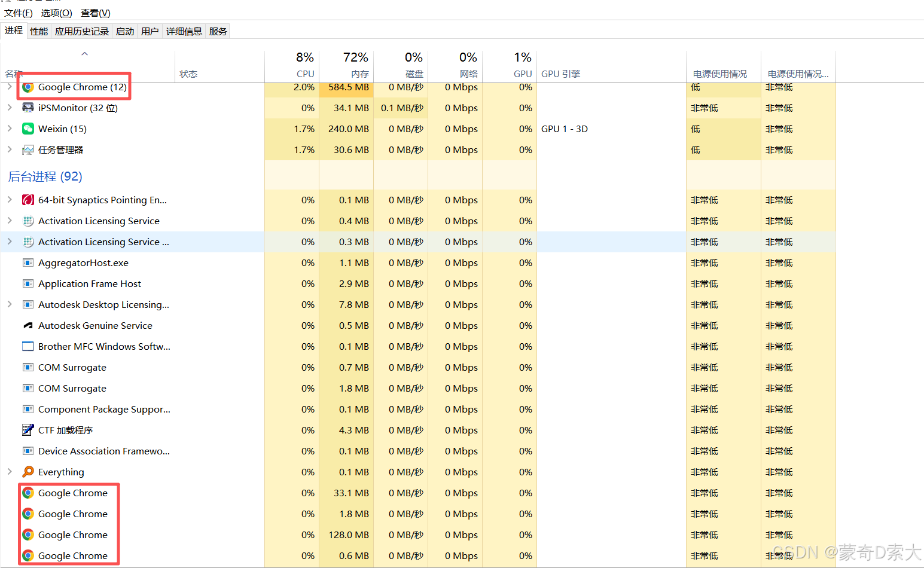Viewport: 924px width, 568px height.
Task: Click the Component Package Support icon
Action: tap(28, 409)
